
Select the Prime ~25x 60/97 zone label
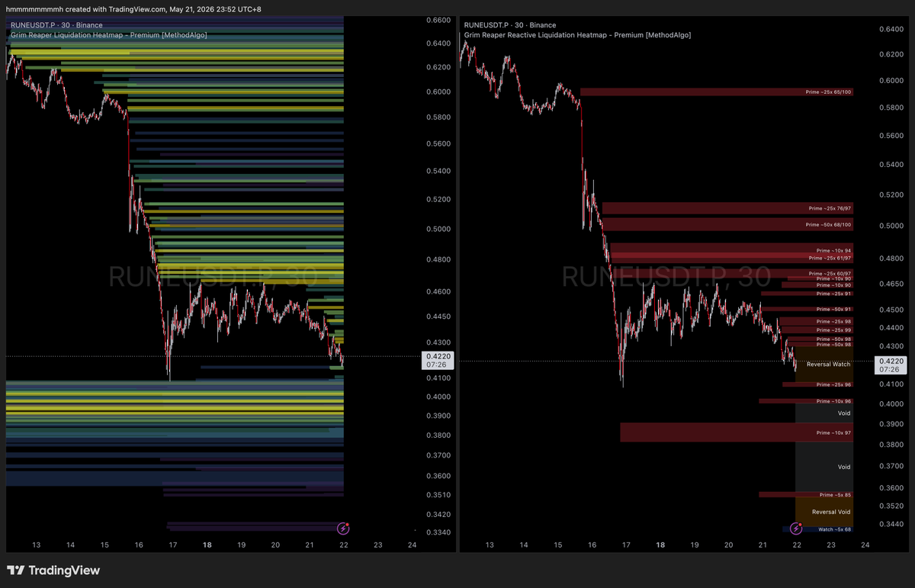coord(830,273)
